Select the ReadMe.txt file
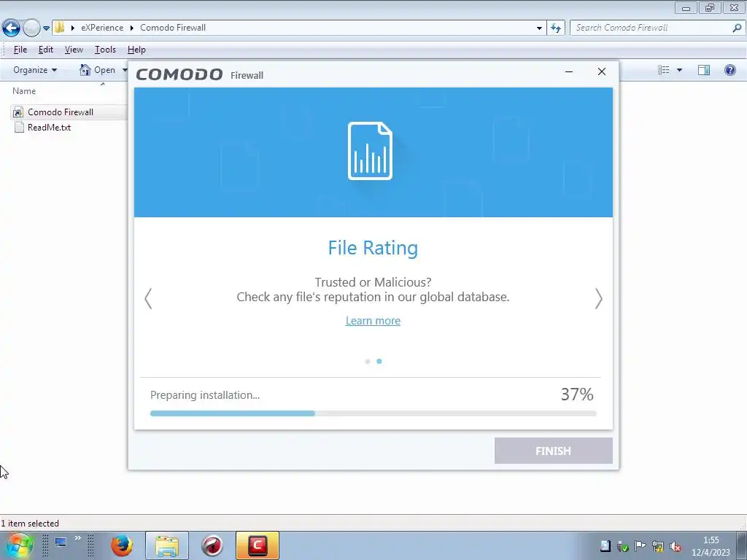The image size is (747, 560). (x=49, y=127)
